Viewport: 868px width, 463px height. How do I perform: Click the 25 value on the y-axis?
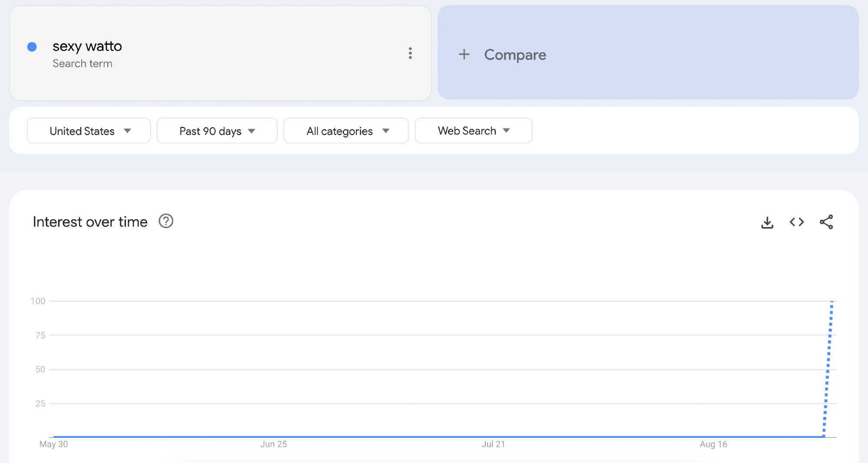(x=40, y=404)
